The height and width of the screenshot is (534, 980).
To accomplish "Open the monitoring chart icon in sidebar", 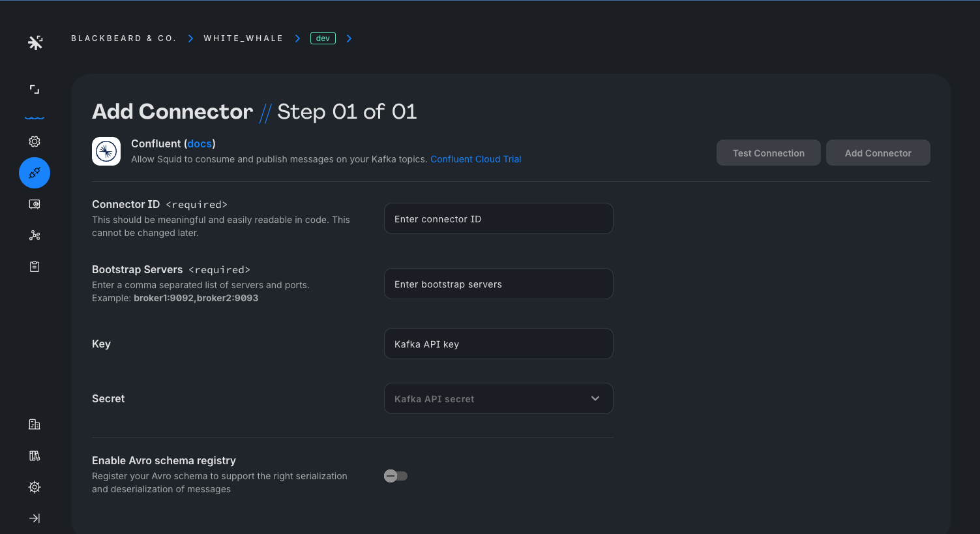I will pos(35,204).
